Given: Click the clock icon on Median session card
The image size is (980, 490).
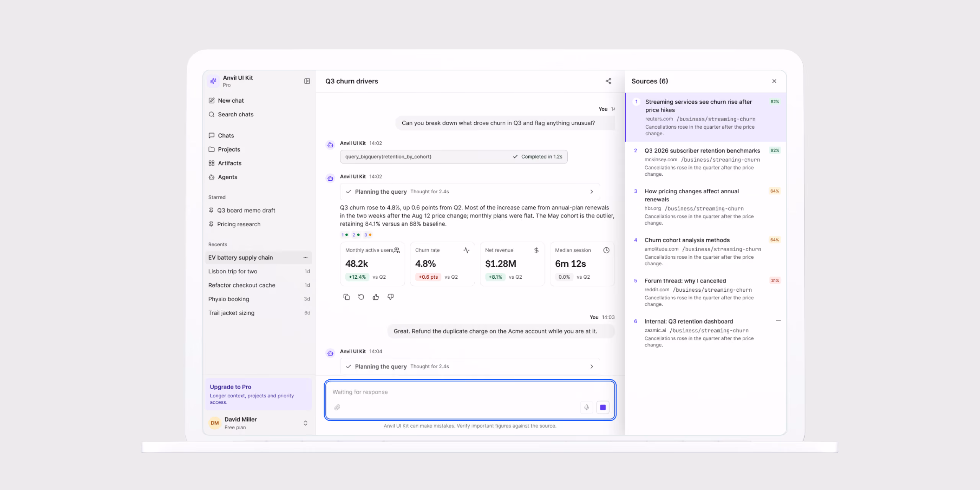Looking at the screenshot, I should pyautogui.click(x=606, y=250).
